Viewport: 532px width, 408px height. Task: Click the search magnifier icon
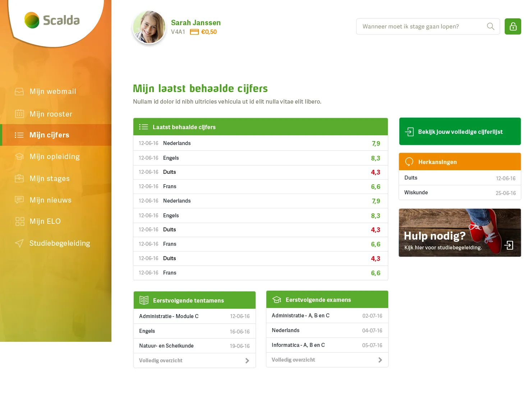tap(491, 26)
